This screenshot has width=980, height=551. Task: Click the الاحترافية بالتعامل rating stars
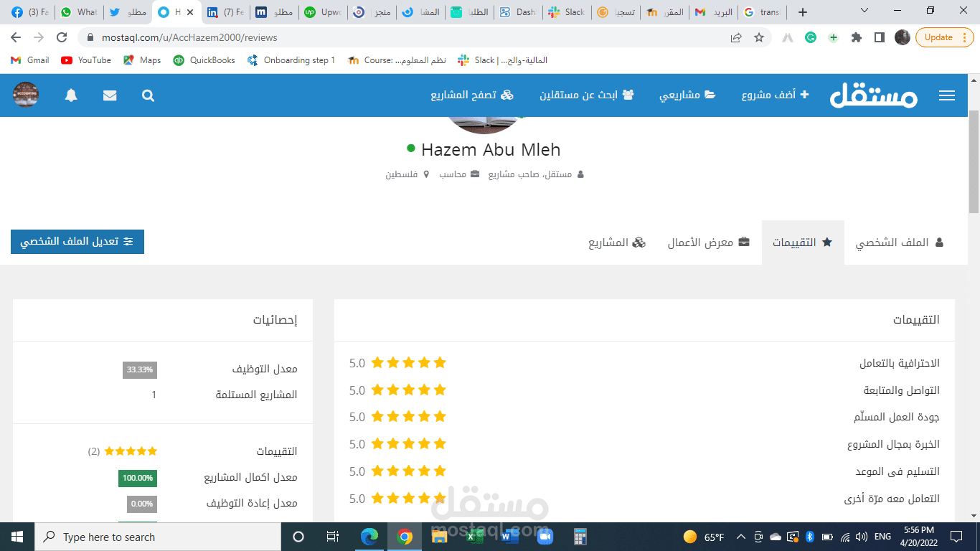(x=409, y=363)
